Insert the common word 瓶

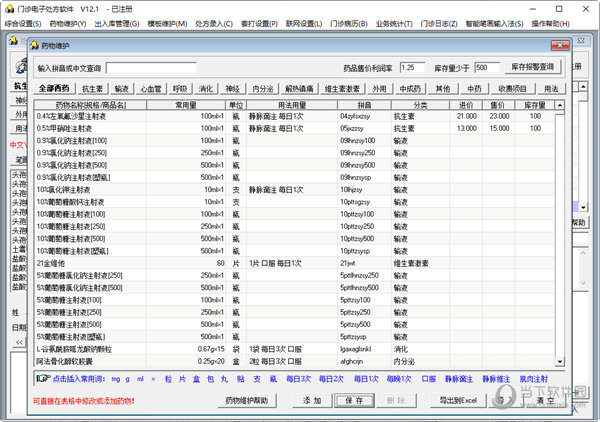[x=273, y=379]
